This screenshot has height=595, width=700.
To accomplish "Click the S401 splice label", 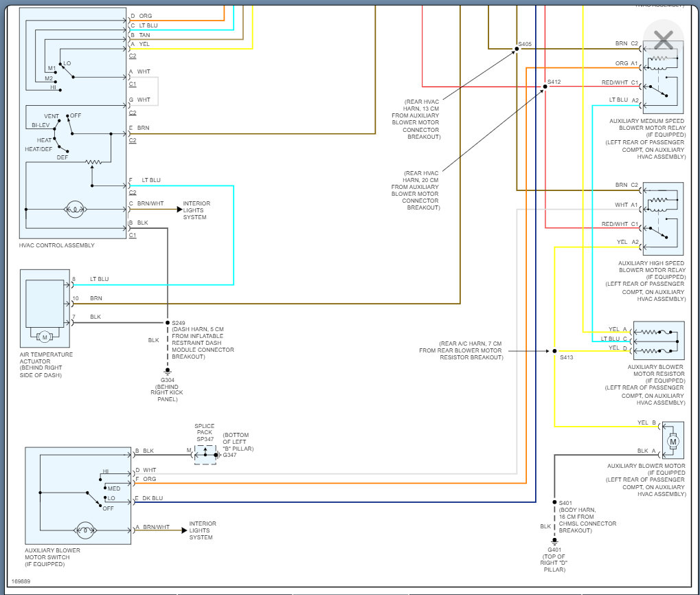I will 565,503.
